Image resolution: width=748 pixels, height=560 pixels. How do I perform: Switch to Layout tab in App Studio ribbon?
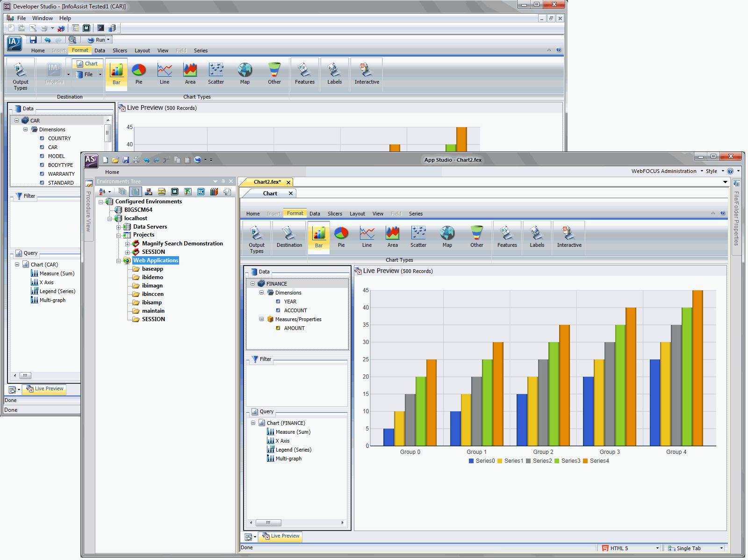[358, 214]
